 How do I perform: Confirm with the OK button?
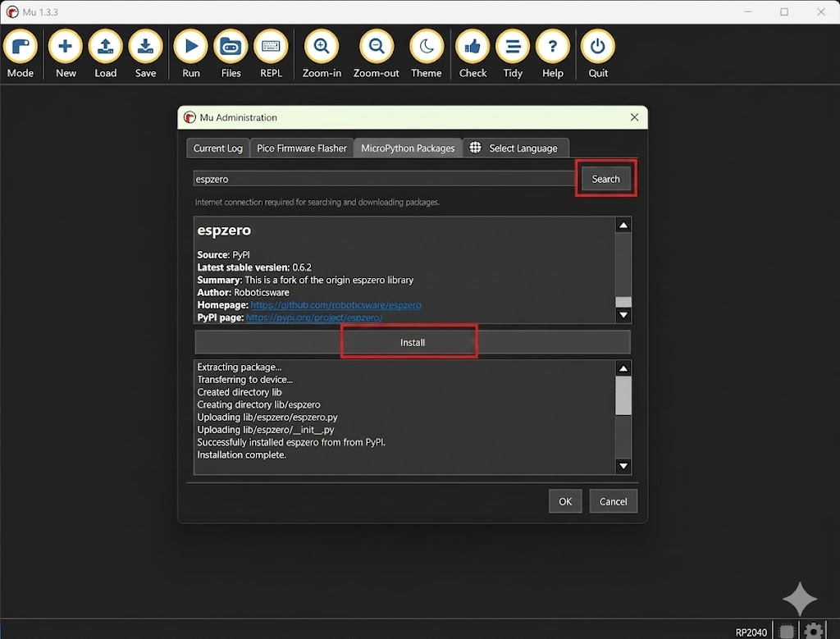pos(565,501)
